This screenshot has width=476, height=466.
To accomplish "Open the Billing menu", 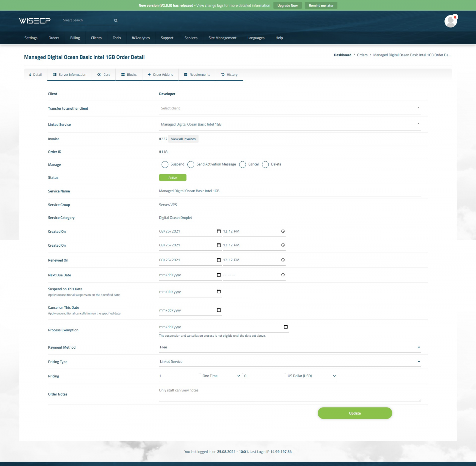I will pos(75,38).
